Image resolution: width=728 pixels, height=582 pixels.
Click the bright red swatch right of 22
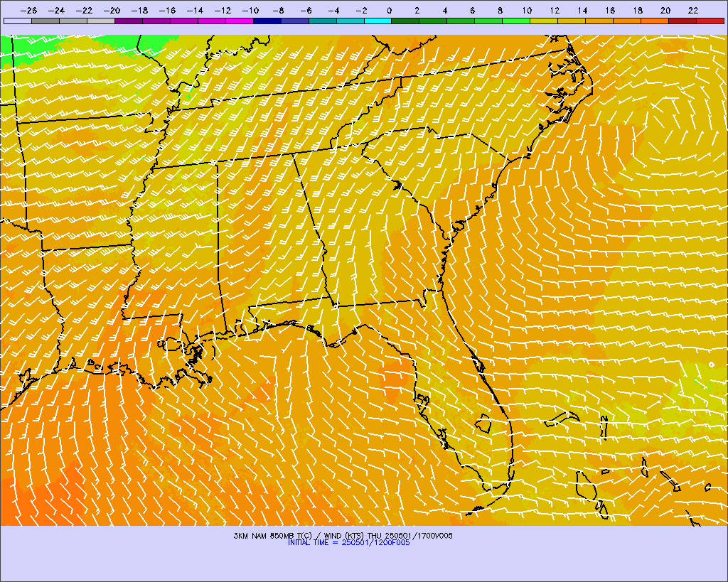(710, 21)
